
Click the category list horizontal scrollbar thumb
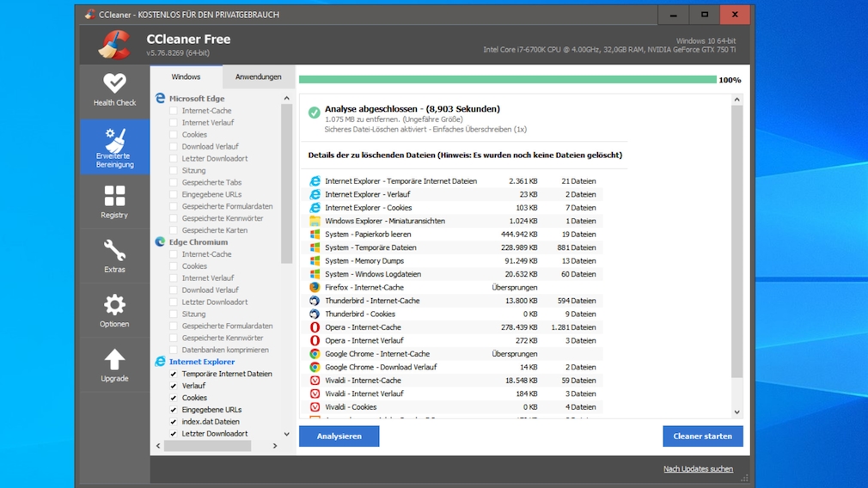point(208,446)
